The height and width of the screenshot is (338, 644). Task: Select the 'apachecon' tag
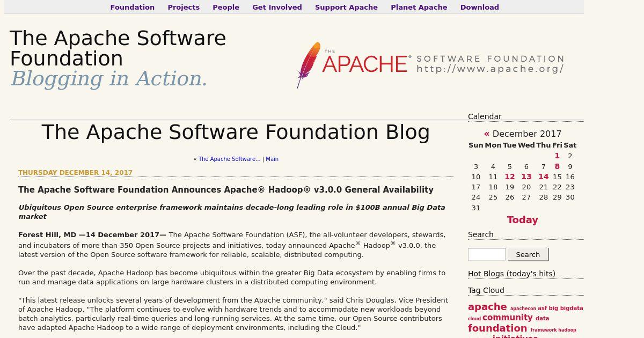(523, 308)
